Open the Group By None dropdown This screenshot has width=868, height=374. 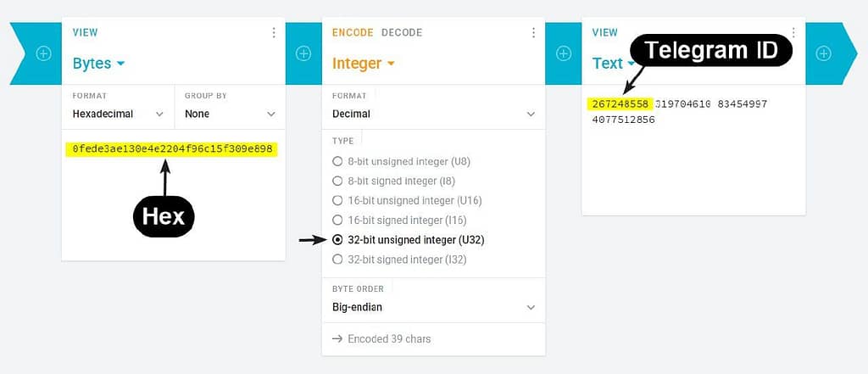[x=230, y=114]
